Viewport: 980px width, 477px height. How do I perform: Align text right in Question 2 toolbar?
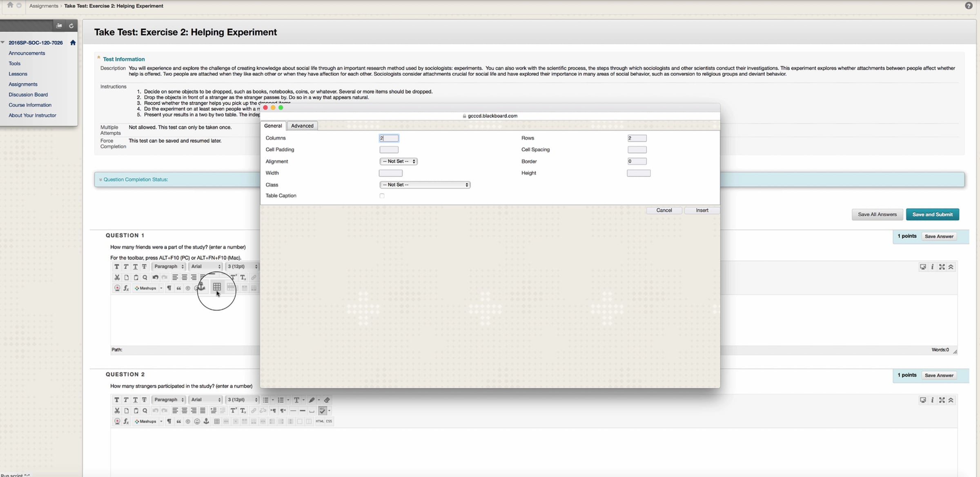click(x=194, y=410)
